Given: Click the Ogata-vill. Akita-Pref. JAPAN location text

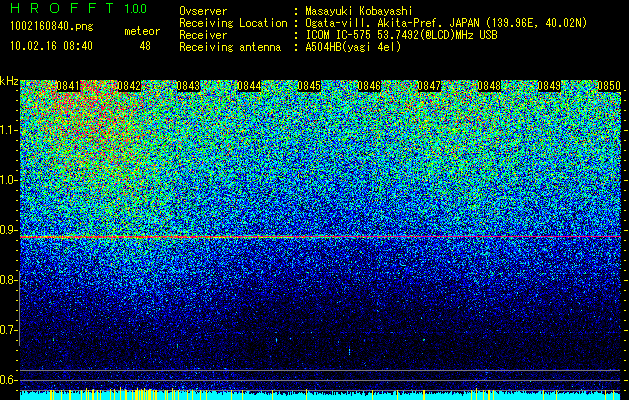Looking at the screenshot, I should [446, 24].
